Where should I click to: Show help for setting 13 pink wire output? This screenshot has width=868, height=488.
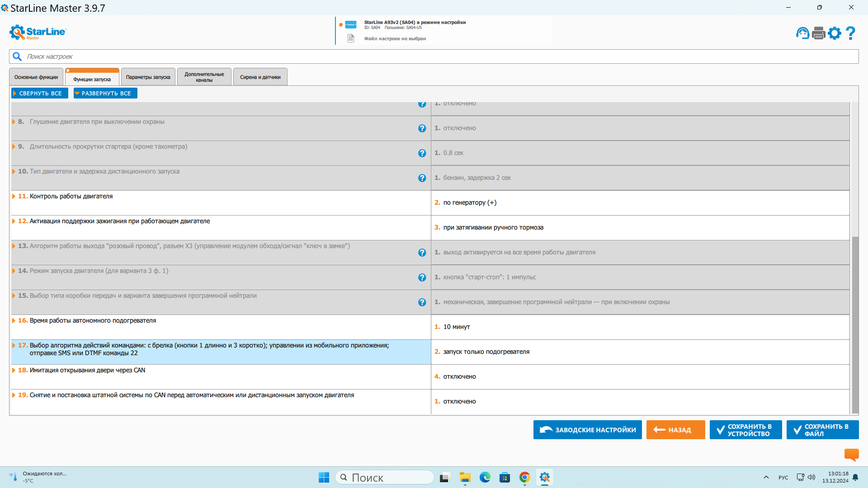(x=422, y=253)
